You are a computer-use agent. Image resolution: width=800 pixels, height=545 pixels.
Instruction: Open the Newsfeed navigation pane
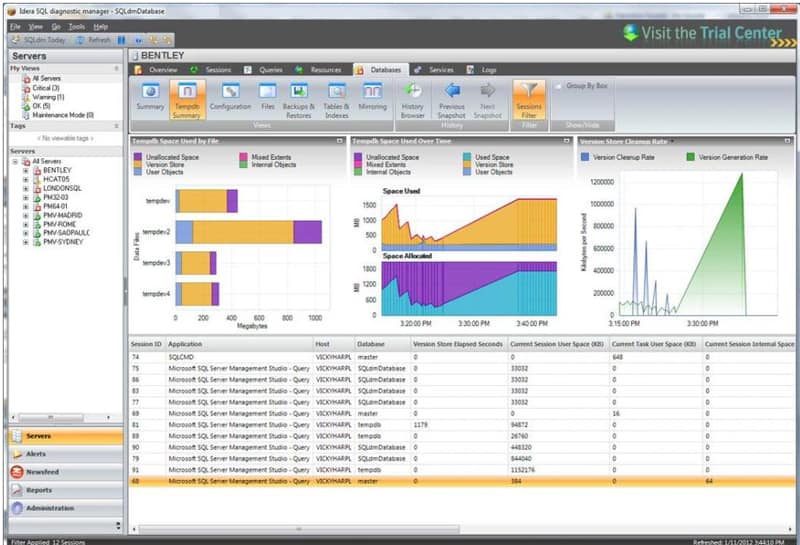[66, 472]
